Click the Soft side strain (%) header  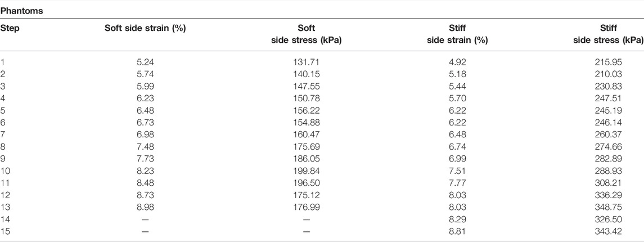pos(145,28)
